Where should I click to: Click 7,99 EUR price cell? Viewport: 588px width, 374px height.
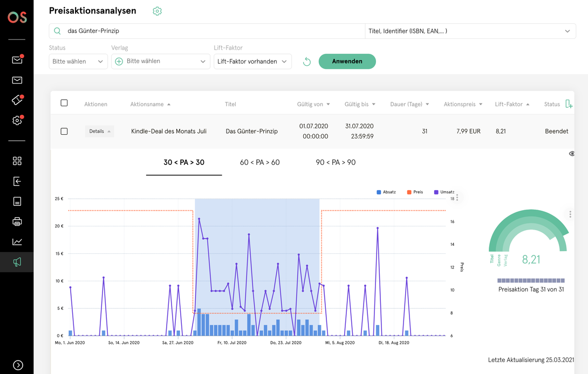[x=468, y=131]
